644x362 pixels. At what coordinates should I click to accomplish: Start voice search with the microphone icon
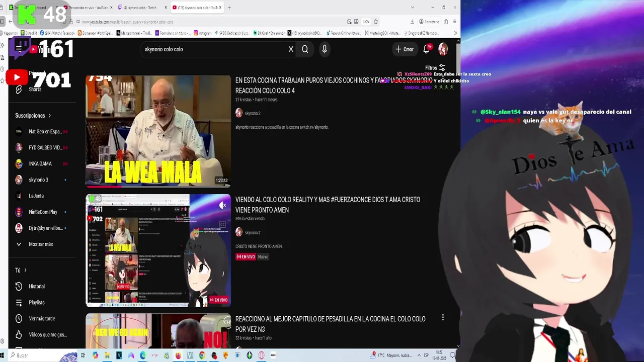[x=325, y=49]
